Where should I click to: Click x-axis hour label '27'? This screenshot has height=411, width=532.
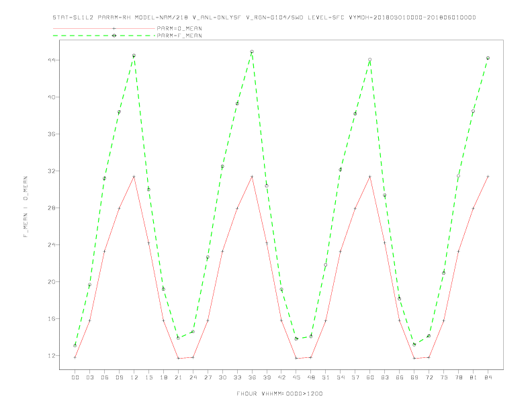coord(208,377)
